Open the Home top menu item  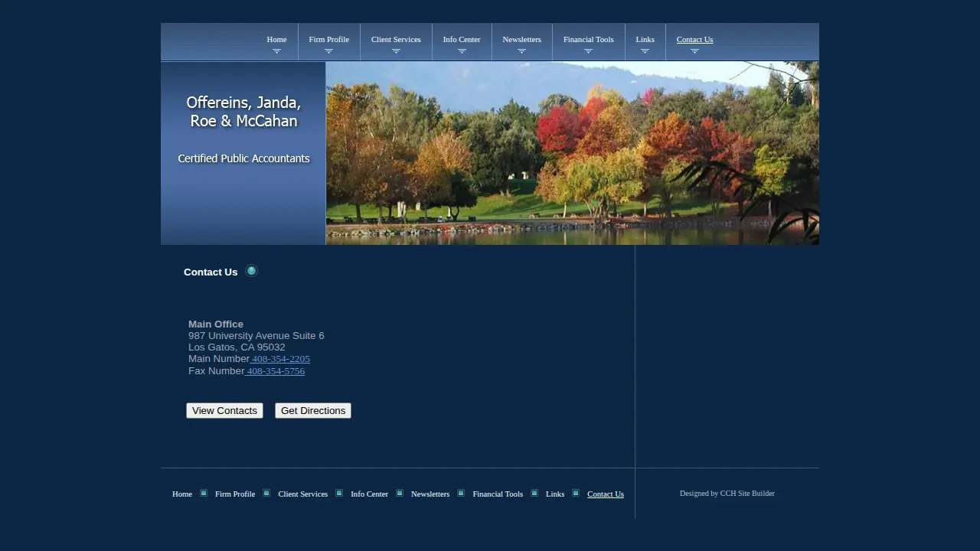pos(276,40)
